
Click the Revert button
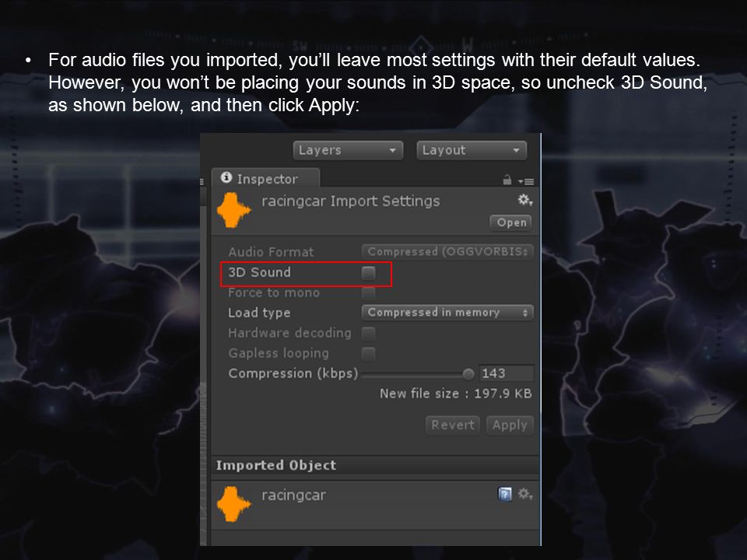[x=453, y=425]
